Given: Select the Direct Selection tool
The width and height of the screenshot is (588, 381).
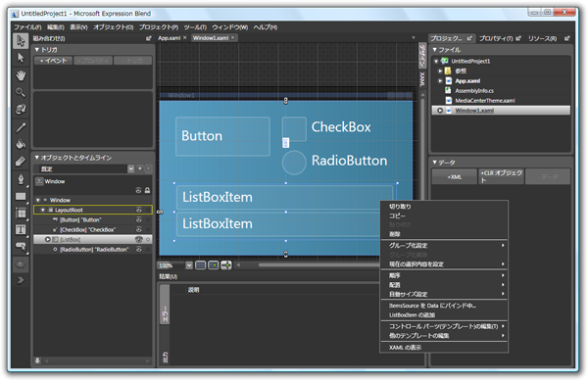Looking at the screenshot, I should coord(21,58).
